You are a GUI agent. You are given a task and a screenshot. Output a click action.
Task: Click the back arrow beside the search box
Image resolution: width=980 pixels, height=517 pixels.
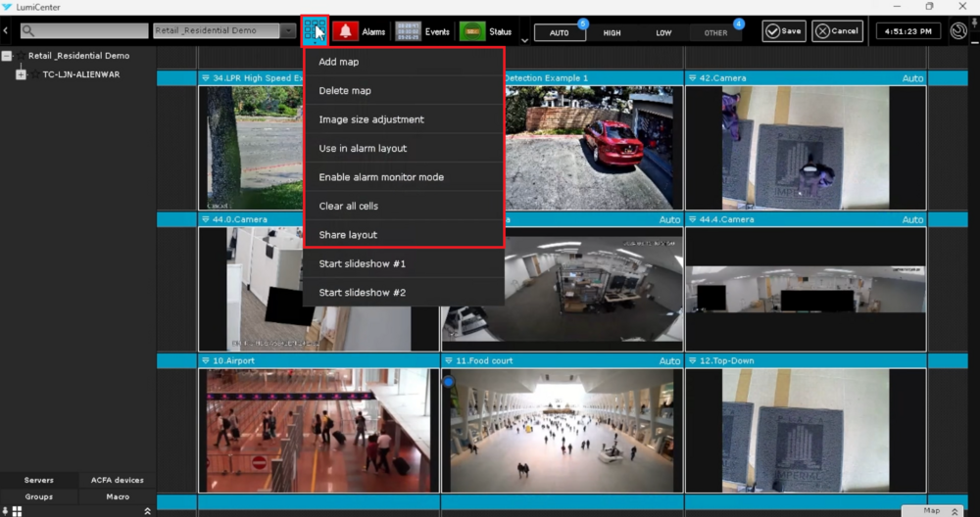[6, 31]
